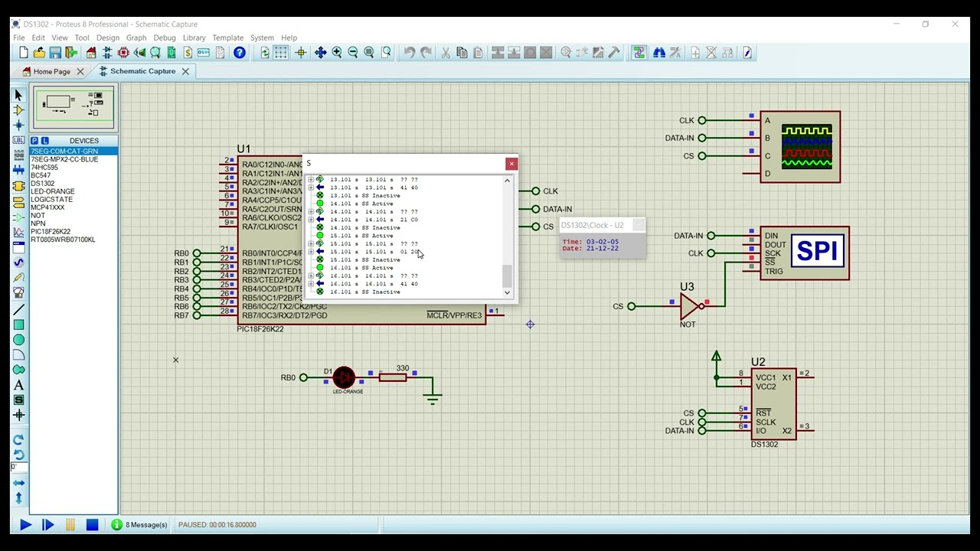Click the Open Project folder icon

(39, 53)
